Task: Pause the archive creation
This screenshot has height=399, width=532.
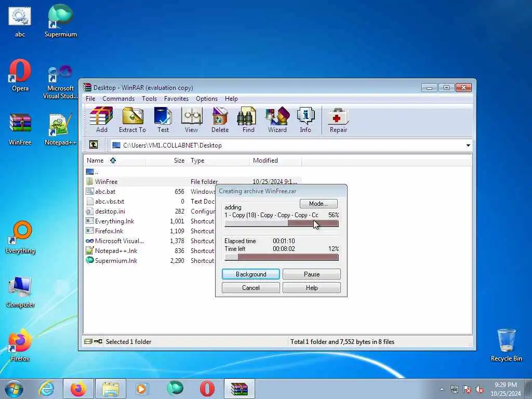Action: click(x=312, y=274)
